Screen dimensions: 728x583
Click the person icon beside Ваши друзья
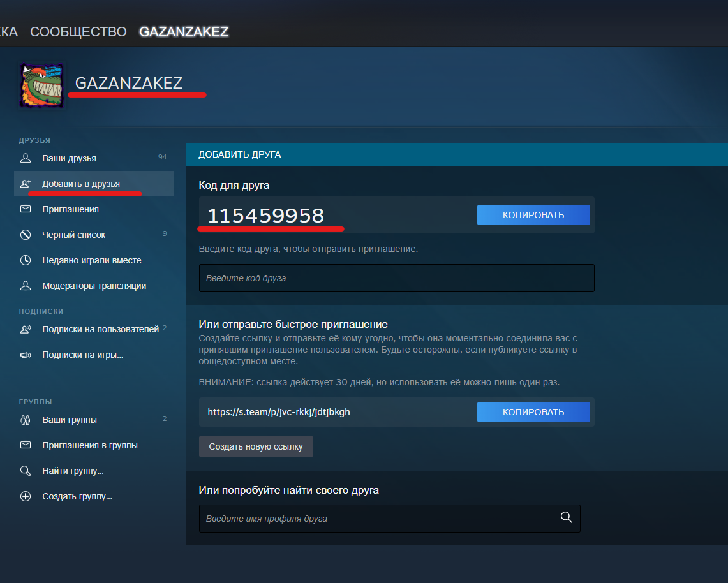[x=26, y=158]
